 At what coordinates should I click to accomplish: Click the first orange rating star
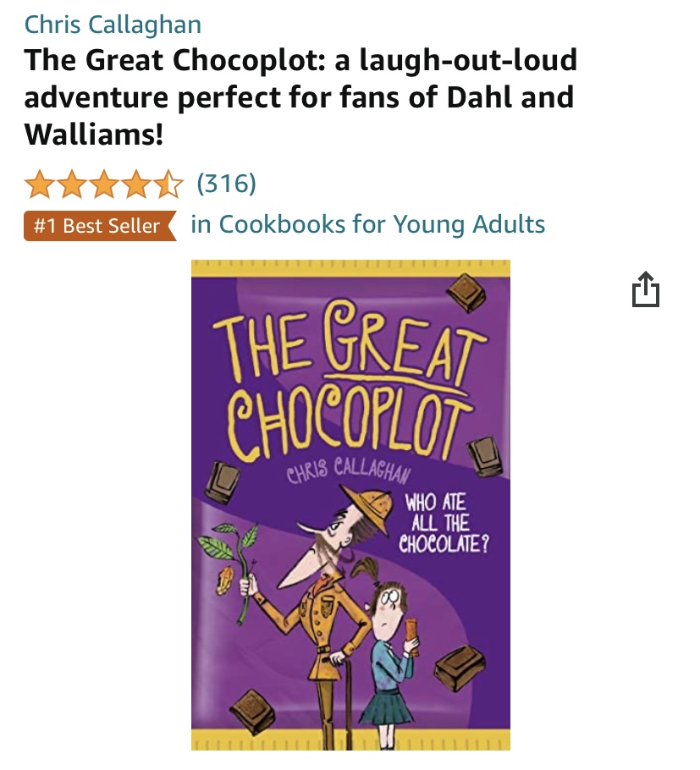point(41,184)
